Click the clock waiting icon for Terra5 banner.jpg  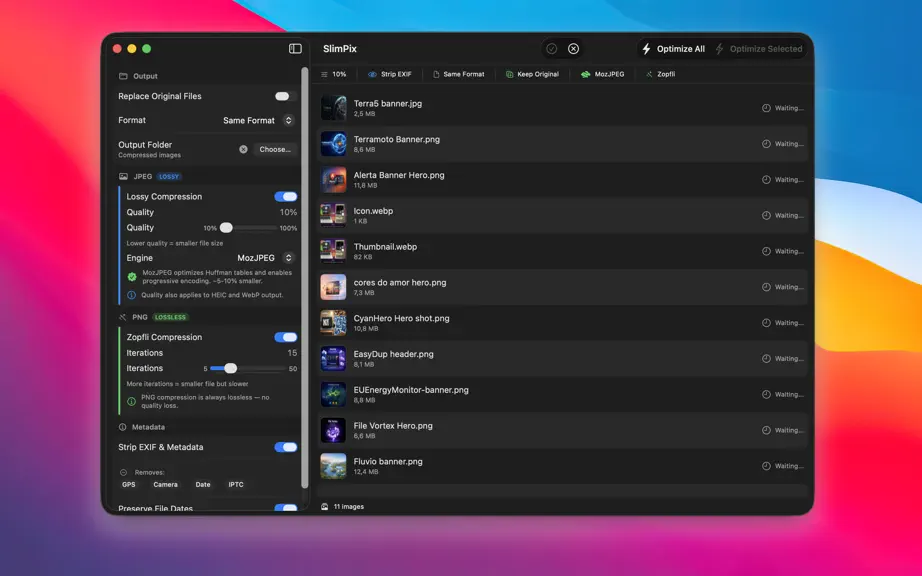[766, 108]
